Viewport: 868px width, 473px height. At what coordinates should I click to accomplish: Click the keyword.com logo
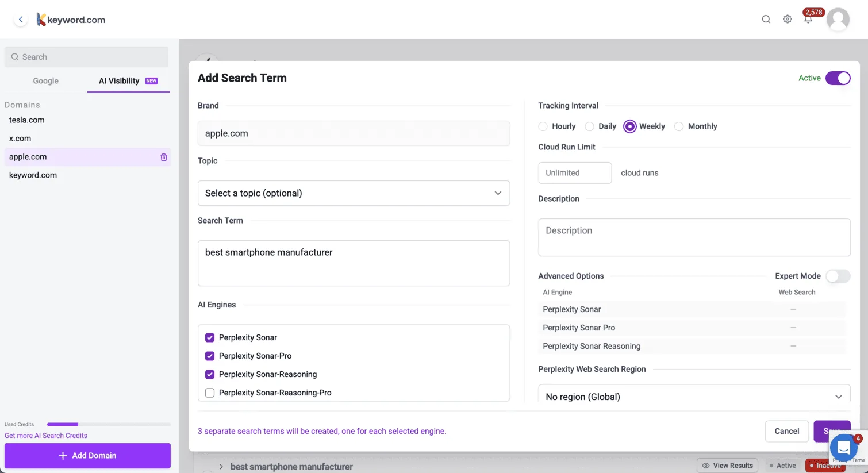coord(71,20)
